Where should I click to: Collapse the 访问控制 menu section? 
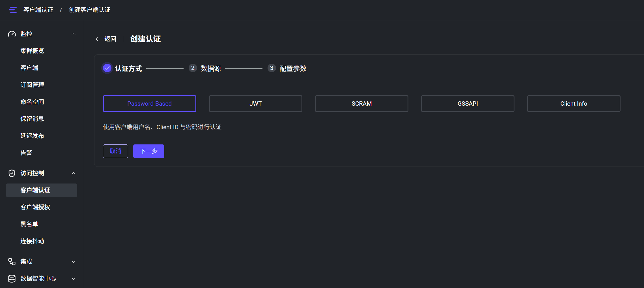coord(74,173)
